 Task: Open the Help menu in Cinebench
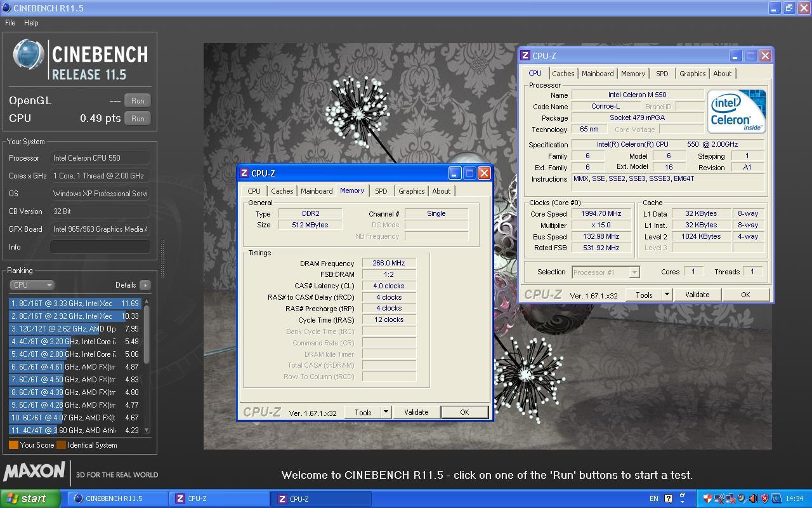[x=31, y=22]
